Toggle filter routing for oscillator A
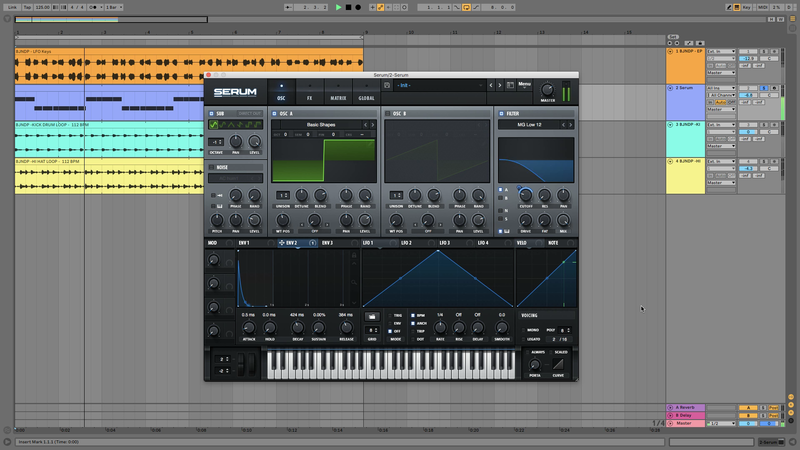The width and height of the screenshot is (800, 450). coord(501,190)
